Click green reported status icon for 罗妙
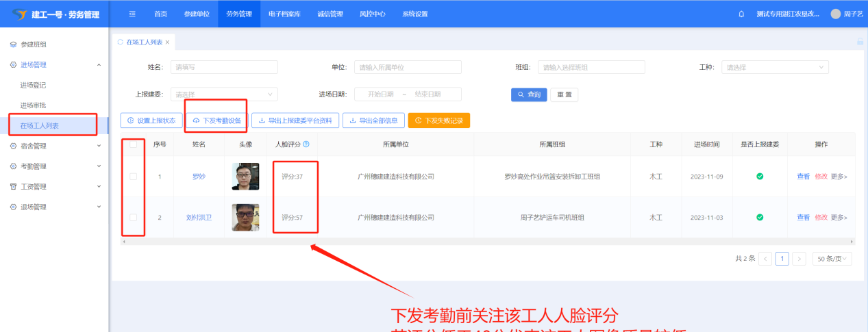The height and width of the screenshot is (332, 868). 760,177
